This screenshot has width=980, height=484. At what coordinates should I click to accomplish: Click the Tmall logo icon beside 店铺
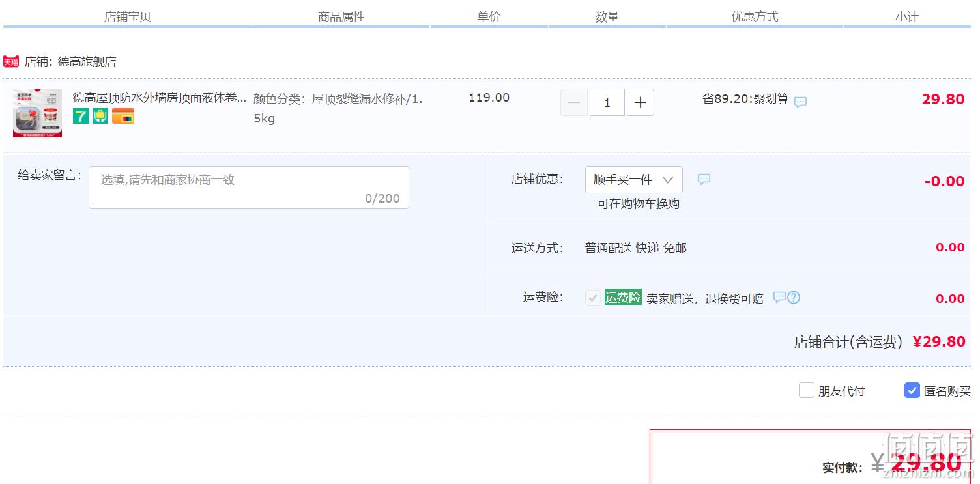11,62
